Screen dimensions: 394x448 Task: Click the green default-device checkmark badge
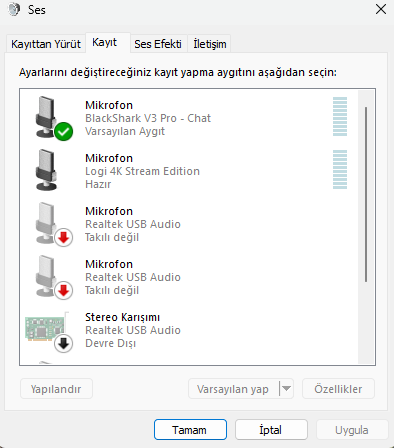63,131
